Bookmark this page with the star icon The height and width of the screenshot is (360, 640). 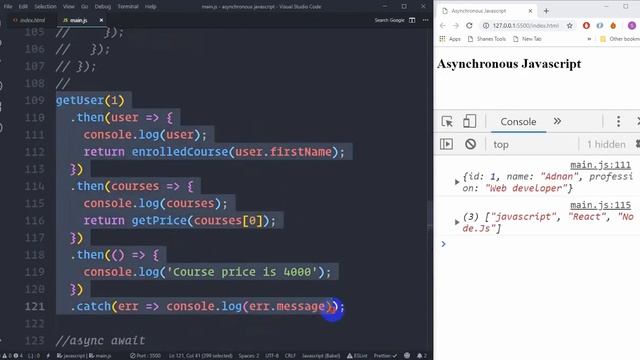click(569, 25)
